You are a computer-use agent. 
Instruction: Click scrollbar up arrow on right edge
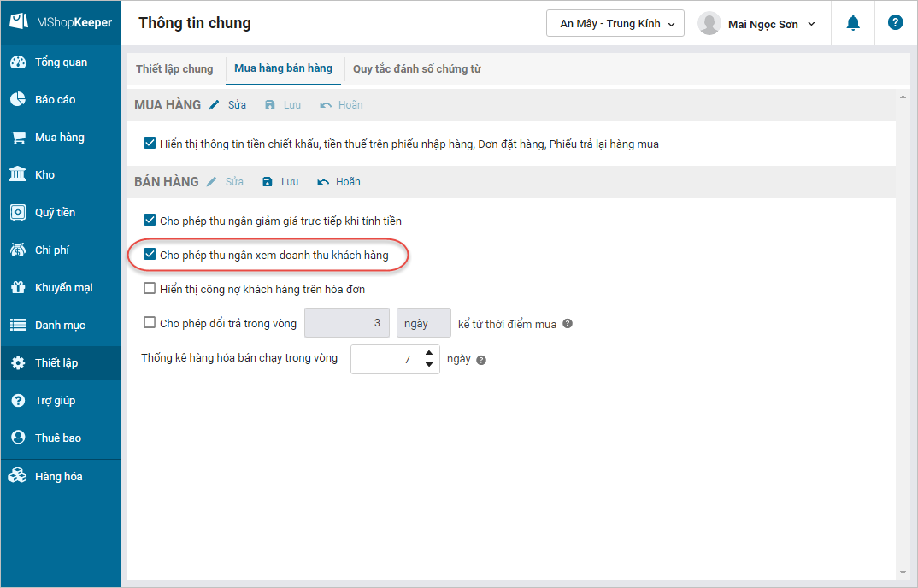(903, 97)
